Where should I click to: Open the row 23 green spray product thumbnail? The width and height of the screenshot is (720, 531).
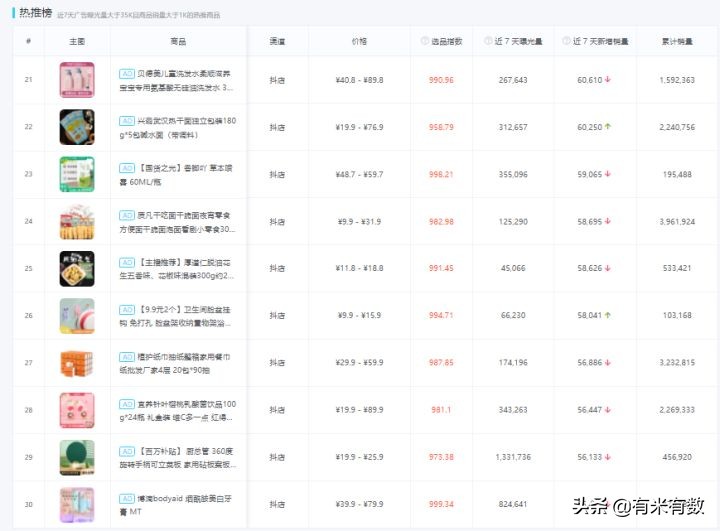[x=77, y=174]
